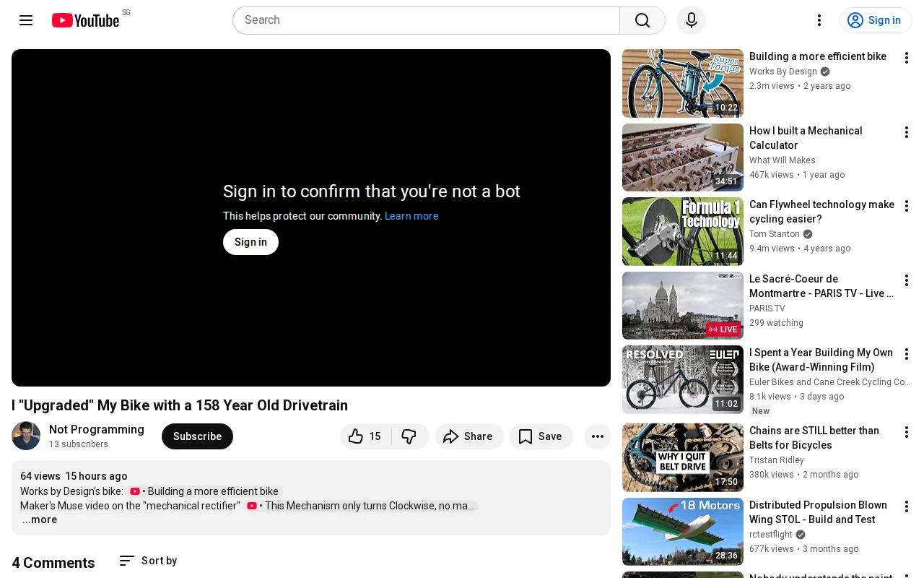The width and height of the screenshot is (924, 578).
Task: Save the video to a playlist
Action: (x=541, y=436)
